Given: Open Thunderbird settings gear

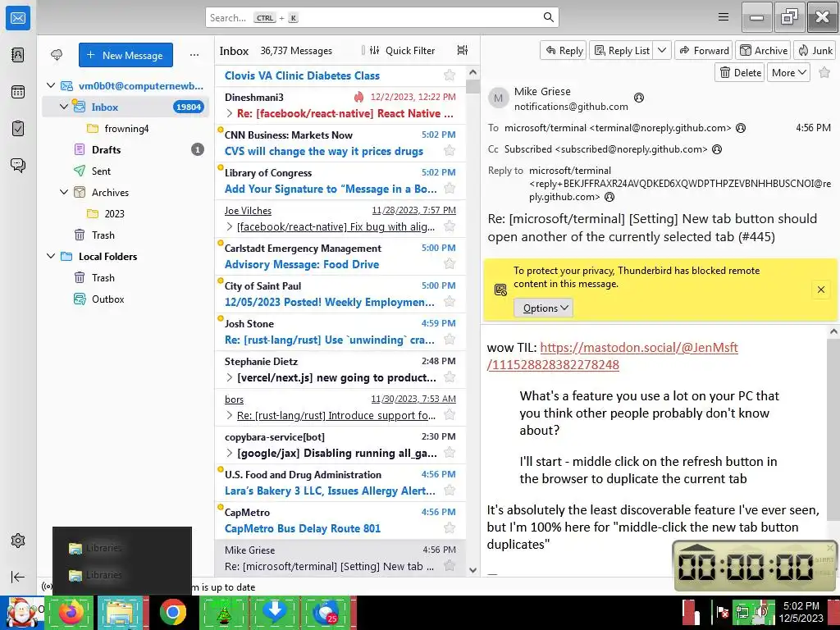Looking at the screenshot, I should point(18,541).
